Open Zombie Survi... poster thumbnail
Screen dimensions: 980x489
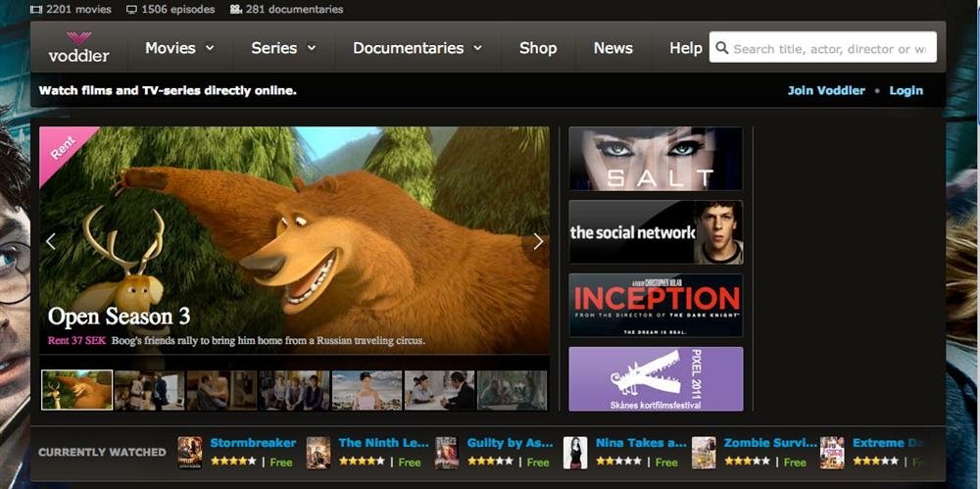pyautogui.click(x=704, y=453)
